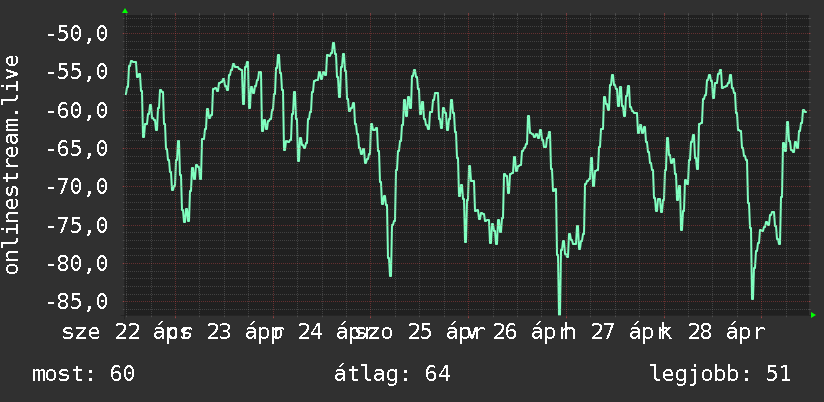Viewport: 824px width, 402px height.
Task: Click the -65,0 Y-axis label
Action: [77, 149]
